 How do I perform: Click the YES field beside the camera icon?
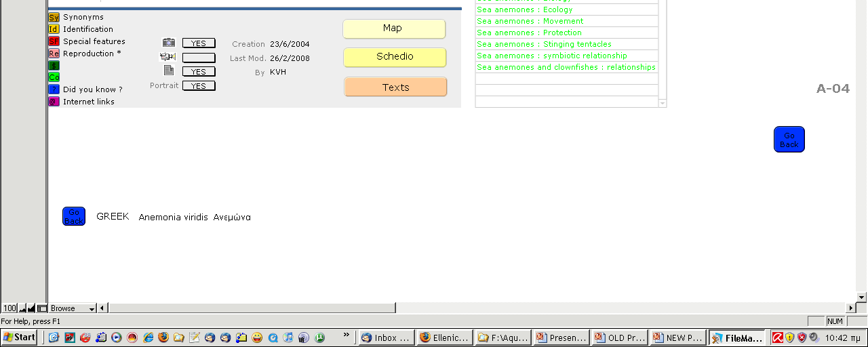coord(199,43)
